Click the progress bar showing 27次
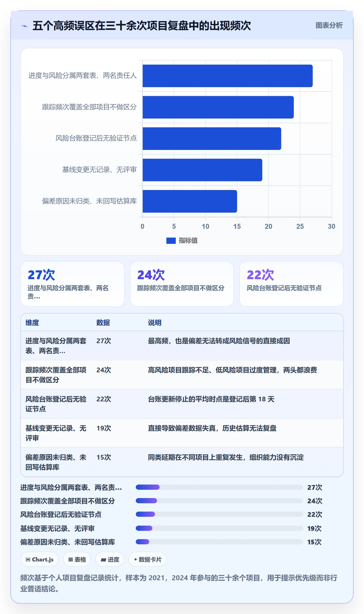 [219, 487]
